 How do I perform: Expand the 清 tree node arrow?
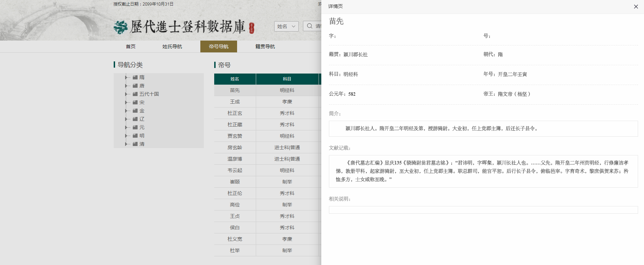(127, 144)
